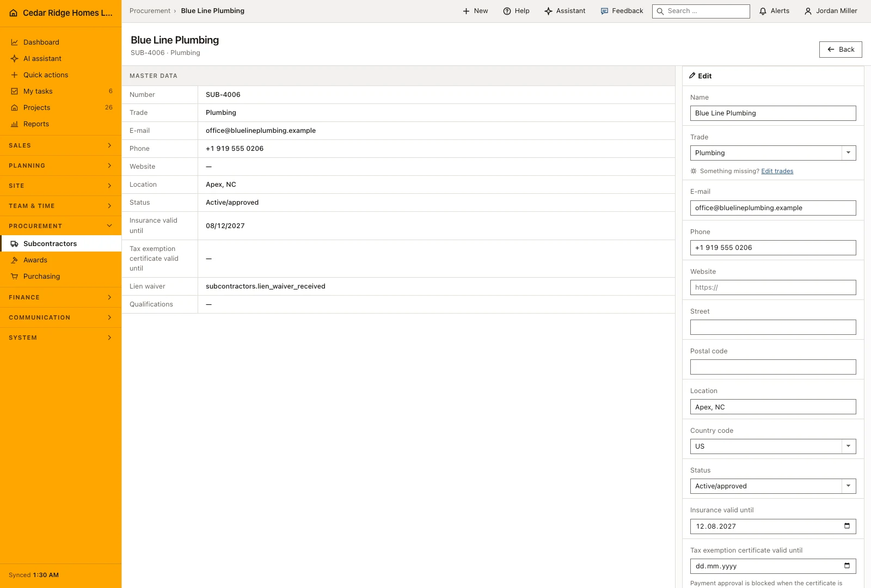Screen dimensions: 871x588
Task: Open the Alerts bell
Action: 774,11
